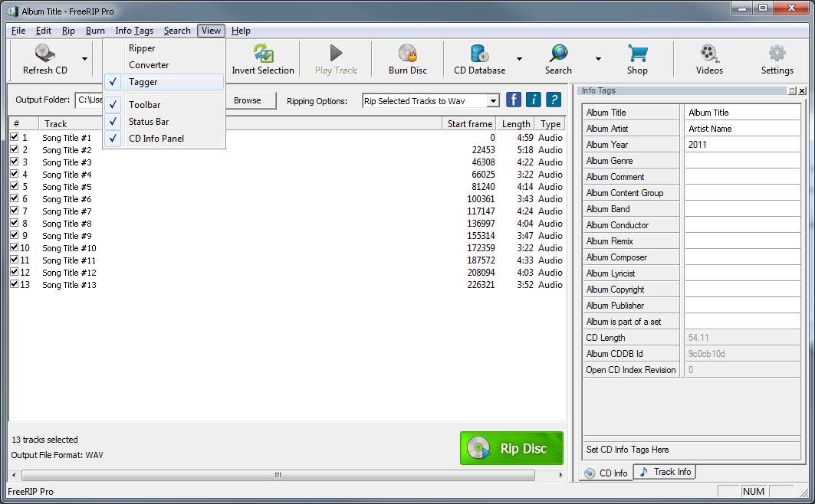Viewport: 815px width, 504px height.
Task: Choose Tagger in the View menu
Action: [x=164, y=82]
